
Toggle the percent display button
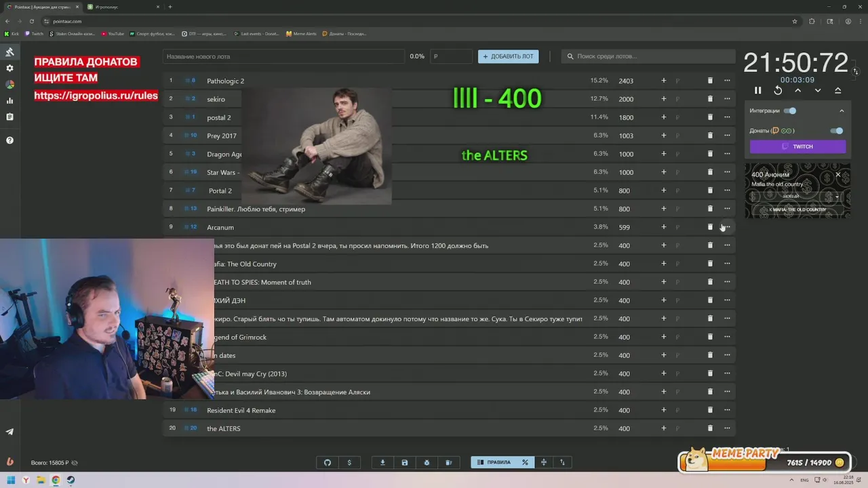525,462
